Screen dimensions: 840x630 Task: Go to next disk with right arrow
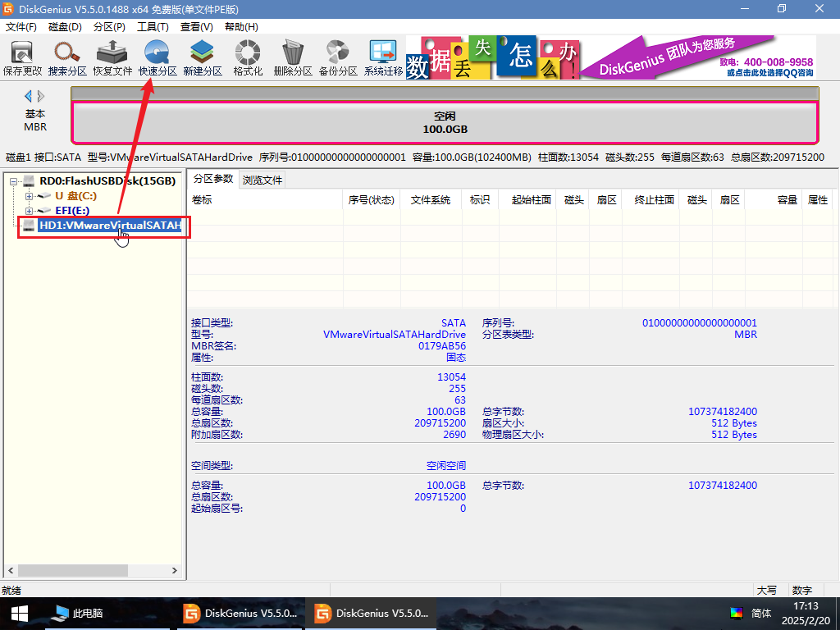click(x=41, y=97)
